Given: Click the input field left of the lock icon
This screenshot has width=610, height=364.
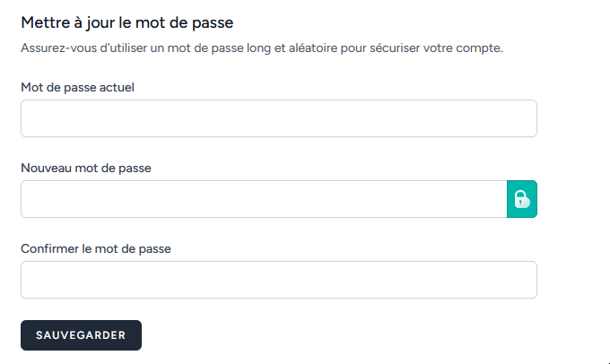Looking at the screenshot, I should (x=264, y=199).
